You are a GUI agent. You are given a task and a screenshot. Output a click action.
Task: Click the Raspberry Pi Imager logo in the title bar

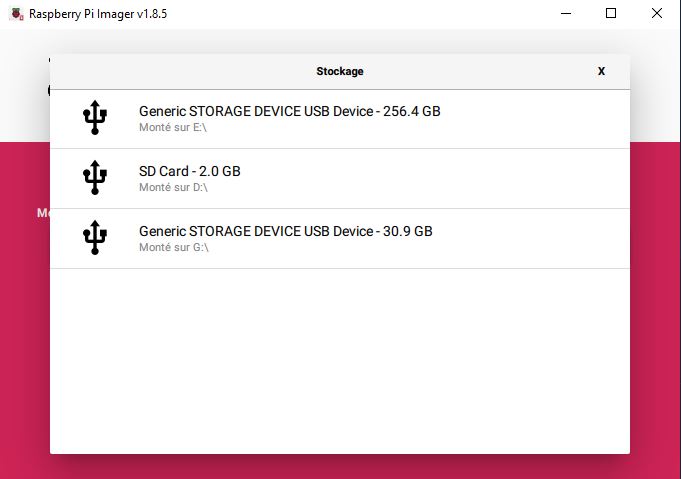17,14
